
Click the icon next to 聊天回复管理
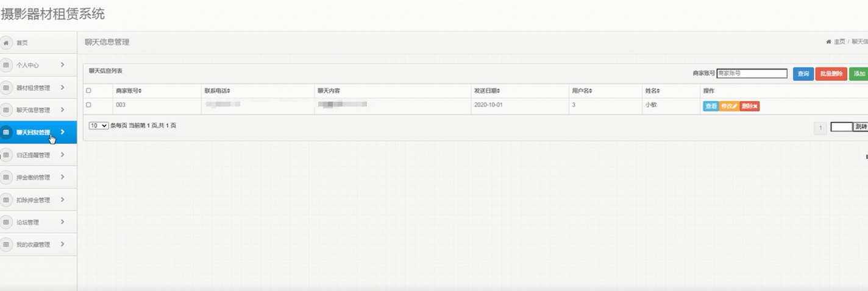[6, 132]
